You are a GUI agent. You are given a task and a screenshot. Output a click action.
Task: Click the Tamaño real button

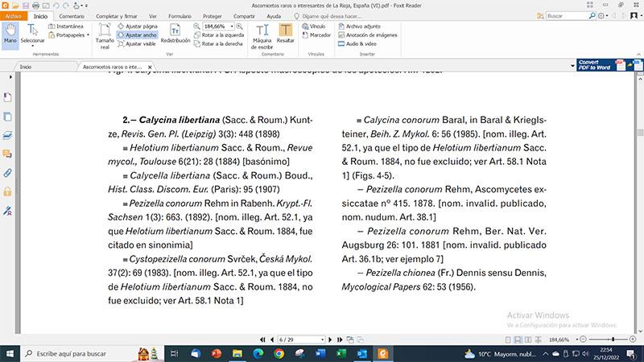point(105,35)
